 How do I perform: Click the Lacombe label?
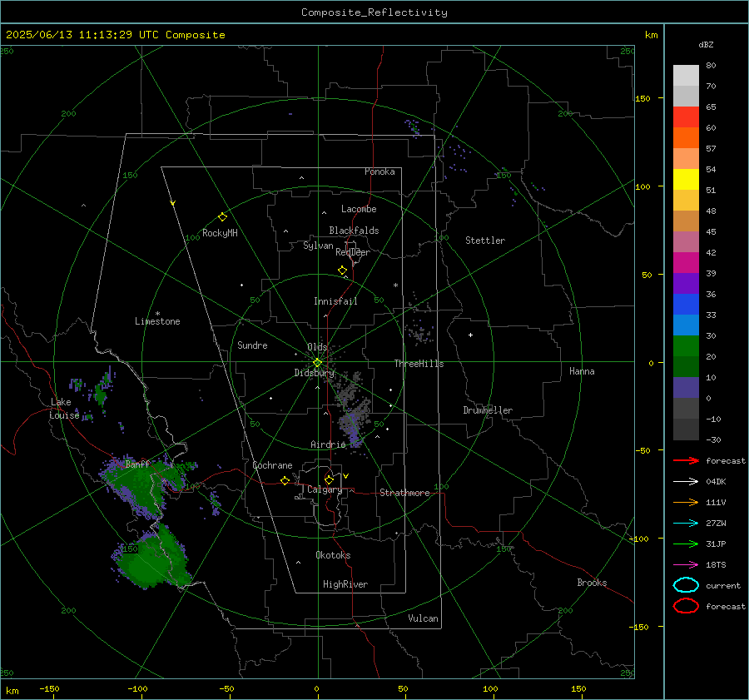pyautogui.click(x=359, y=209)
